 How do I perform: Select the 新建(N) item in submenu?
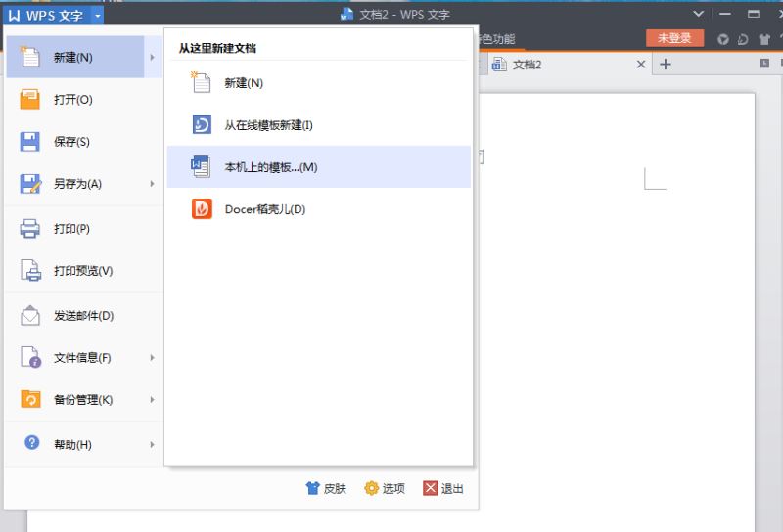pos(319,83)
